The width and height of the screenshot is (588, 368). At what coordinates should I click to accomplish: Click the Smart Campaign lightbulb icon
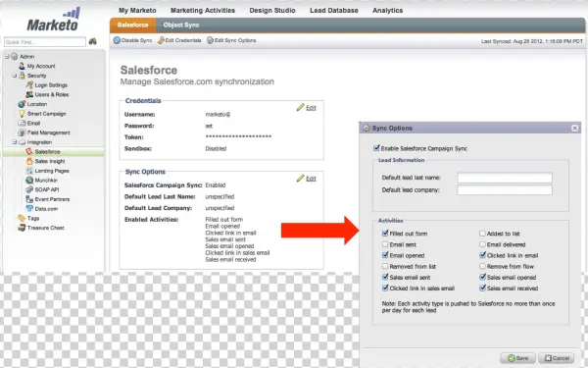click(22, 114)
